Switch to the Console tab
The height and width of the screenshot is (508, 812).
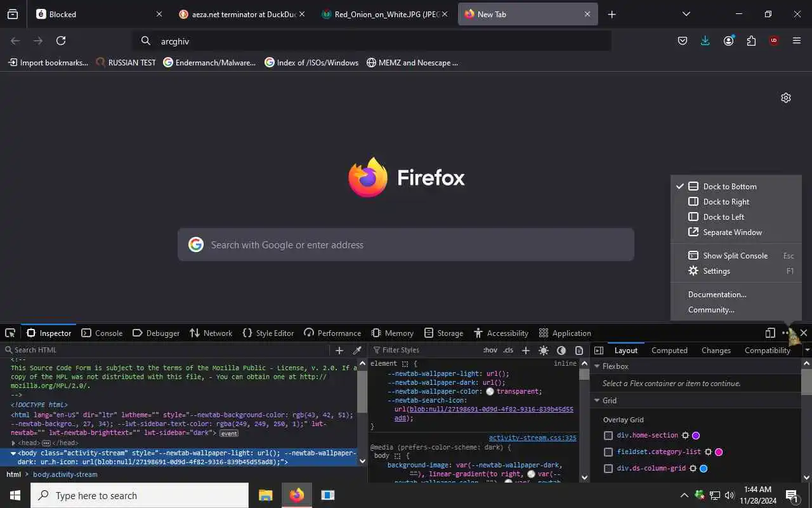click(102, 333)
